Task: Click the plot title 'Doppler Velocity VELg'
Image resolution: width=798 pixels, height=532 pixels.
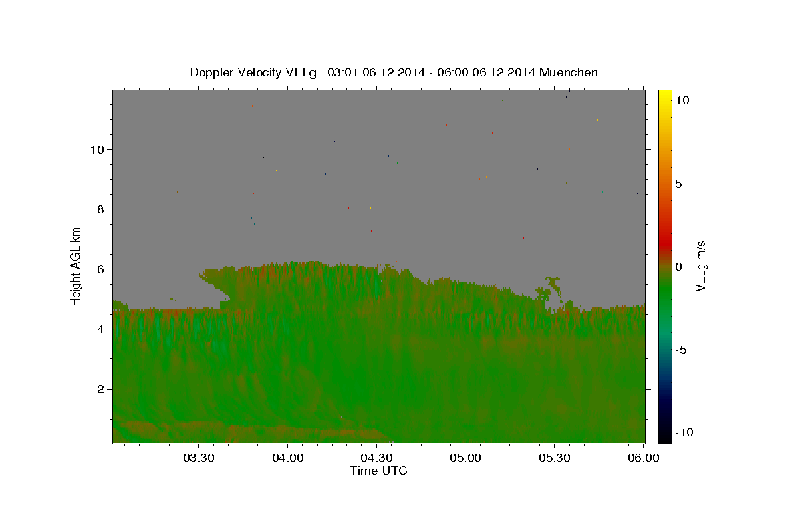Action: pos(254,72)
